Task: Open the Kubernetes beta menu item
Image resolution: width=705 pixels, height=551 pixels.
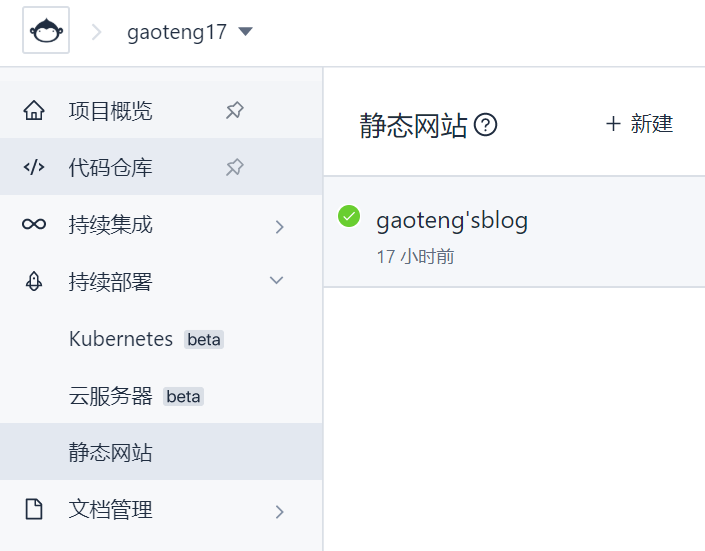Action: tap(121, 339)
